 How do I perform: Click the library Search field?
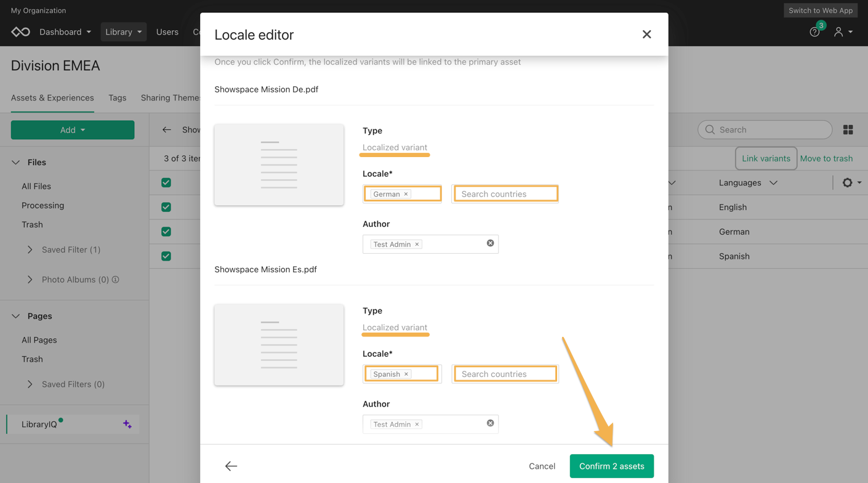(x=765, y=130)
